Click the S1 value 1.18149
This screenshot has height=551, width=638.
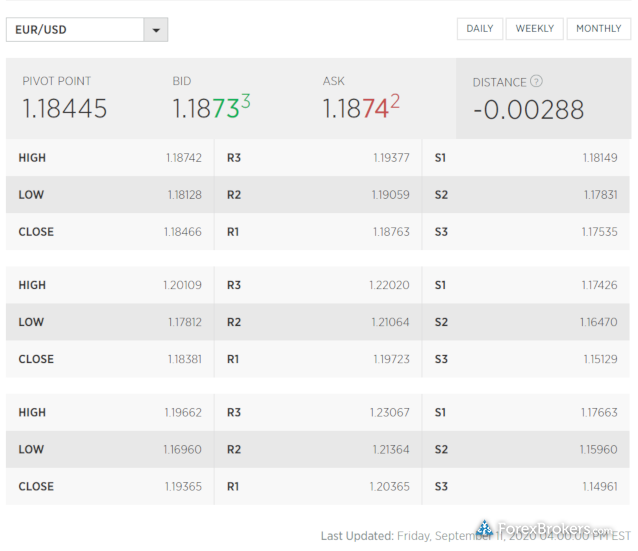(599, 158)
